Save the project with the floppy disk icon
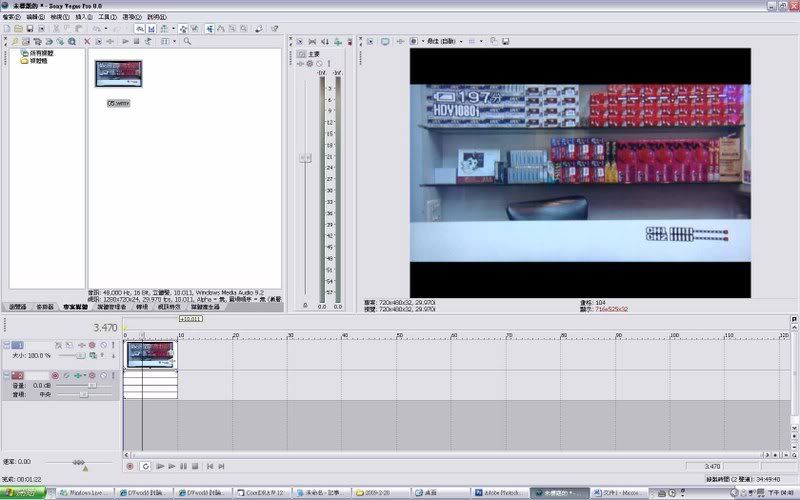This screenshot has width=800, height=500. coord(30,29)
